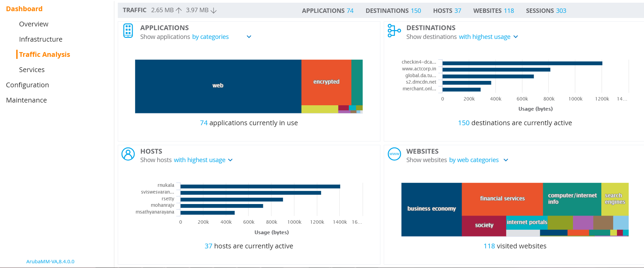Image resolution: width=644 pixels, height=268 pixels.
Task: Click the '150' active destinations link
Action: tap(464, 123)
